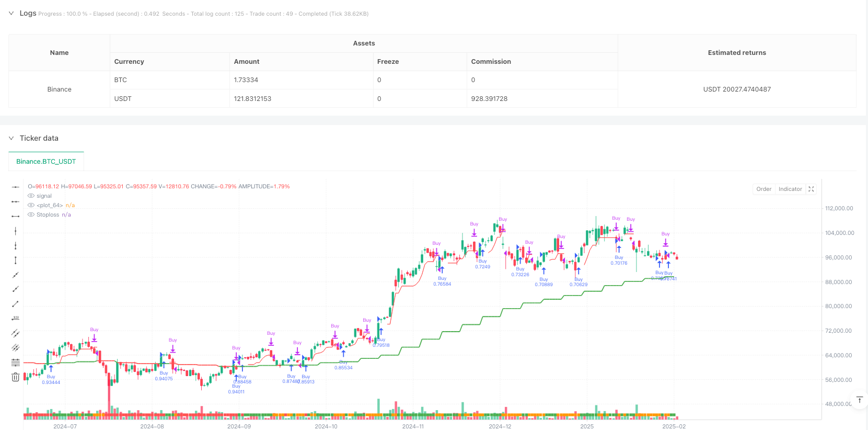Hide the plot_64 indicator line
The image size is (868, 430).
31,206
